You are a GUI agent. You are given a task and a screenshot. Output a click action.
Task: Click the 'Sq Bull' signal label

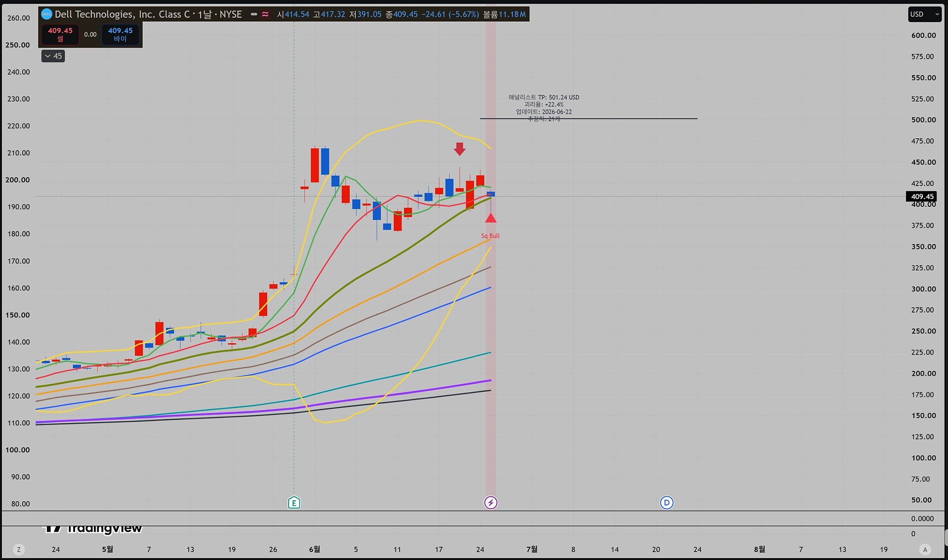click(x=490, y=236)
